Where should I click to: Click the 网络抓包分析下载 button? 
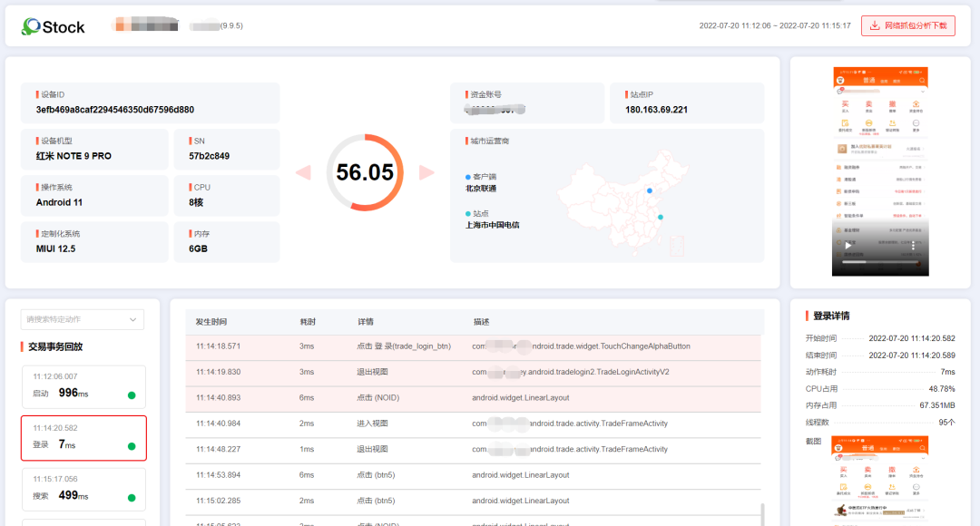coord(907,25)
